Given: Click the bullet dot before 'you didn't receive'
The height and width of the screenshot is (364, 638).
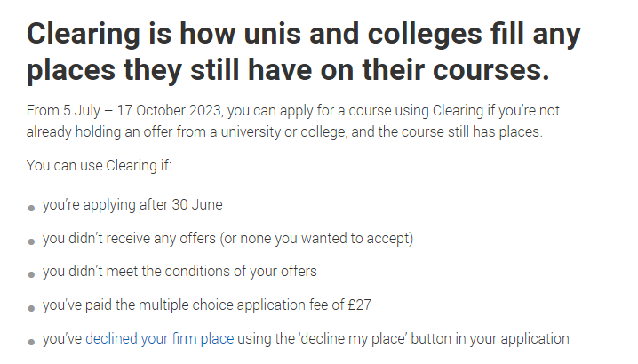Looking at the screenshot, I should (x=31, y=242).
